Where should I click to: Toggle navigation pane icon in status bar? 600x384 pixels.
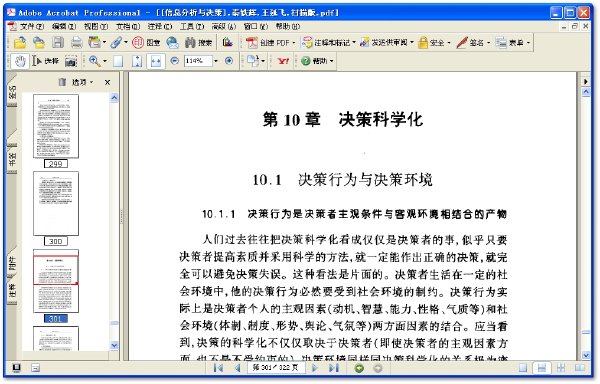[x=35, y=368]
